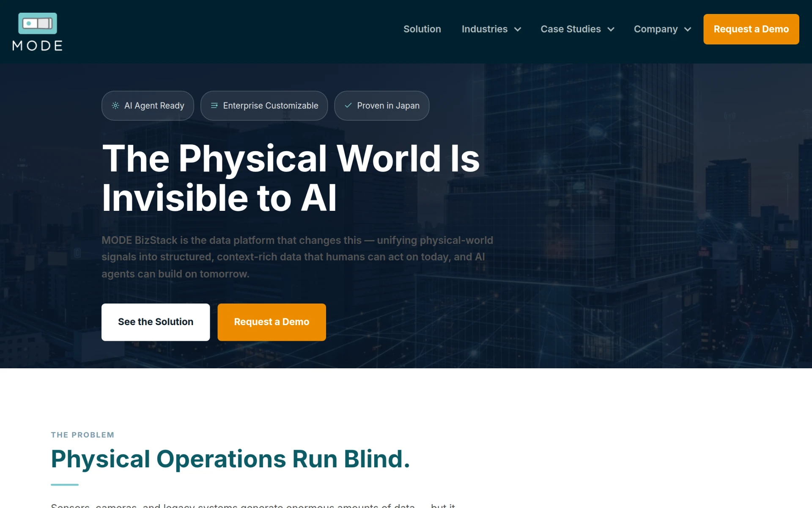Select the Proven in Japan badge text
The width and height of the screenshot is (812, 508).
[x=388, y=105]
